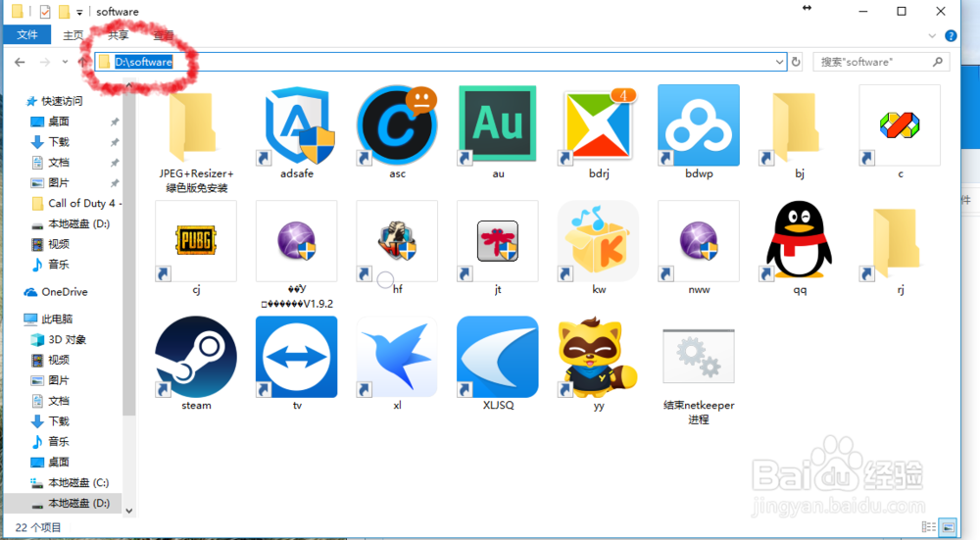Open the bdrj shortcut icon
980x540 pixels.
[x=599, y=125]
